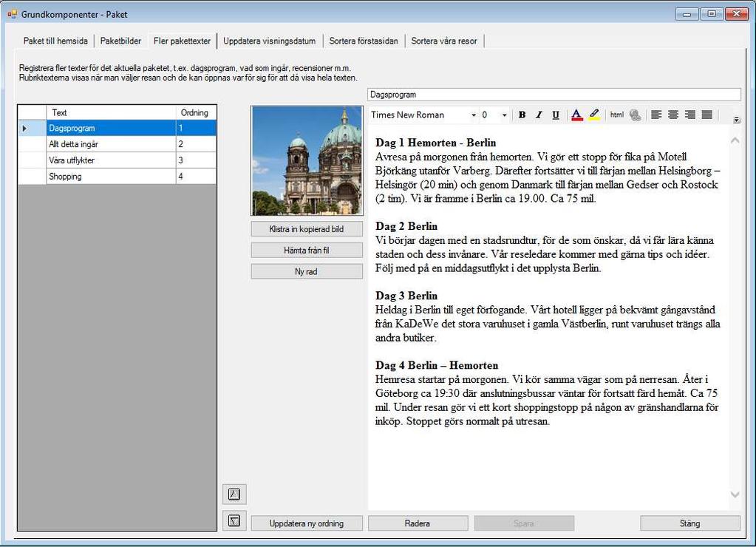Center align text in the editor
Screen dimensions: 756x547
673,115
